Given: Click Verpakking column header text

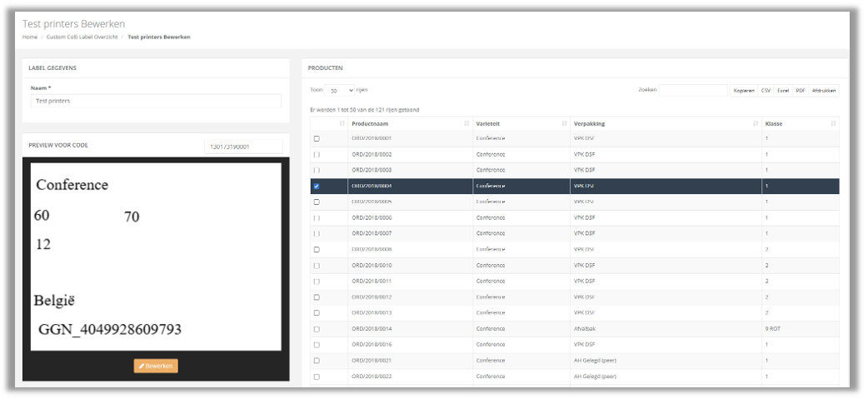Looking at the screenshot, I should (x=588, y=124).
